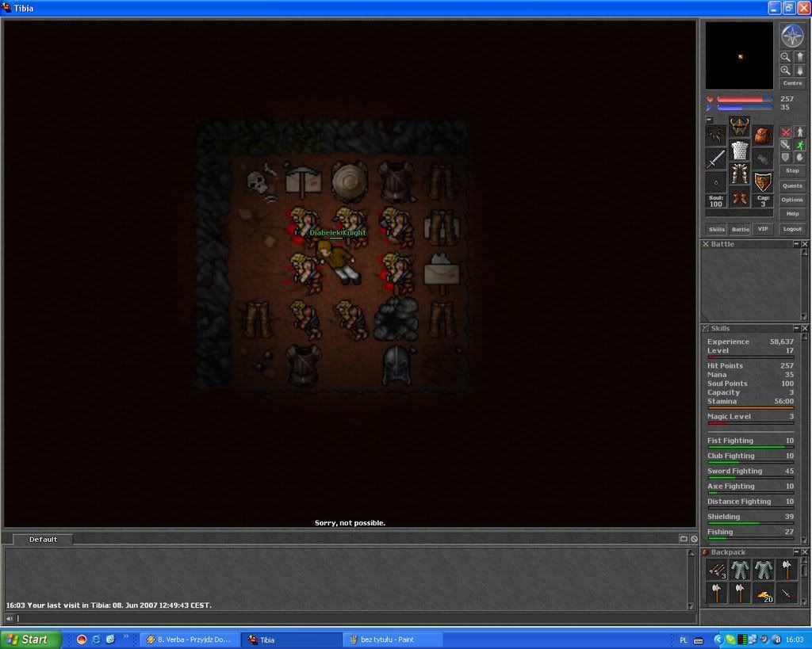Click Backpack scrollbar down arrow
The height and width of the screenshot is (649, 812).
pyautogui.click(x=804, y=601)
